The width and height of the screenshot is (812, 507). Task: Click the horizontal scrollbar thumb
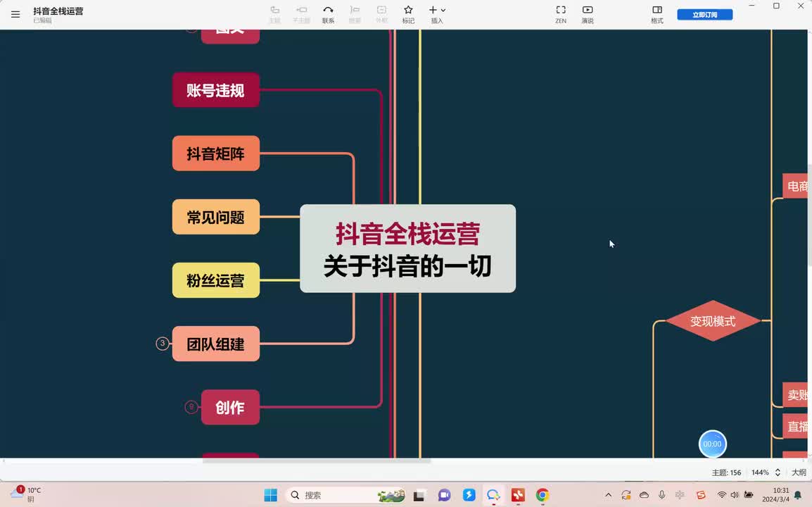pyautogui.click(x=317, y=461)
